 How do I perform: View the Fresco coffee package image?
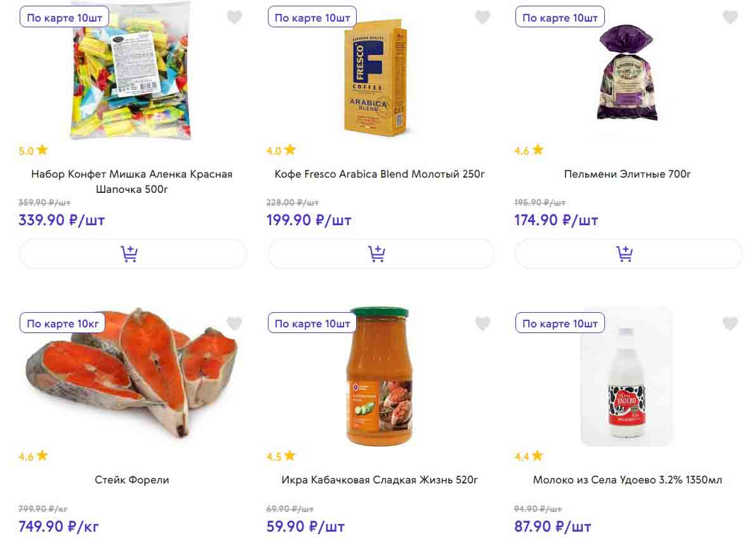(380, 79)
